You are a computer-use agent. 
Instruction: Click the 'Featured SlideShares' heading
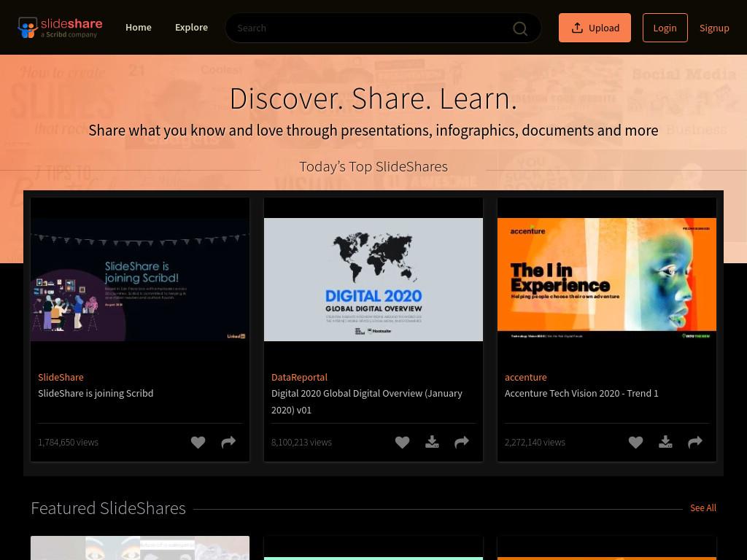(x=109, y=508)
